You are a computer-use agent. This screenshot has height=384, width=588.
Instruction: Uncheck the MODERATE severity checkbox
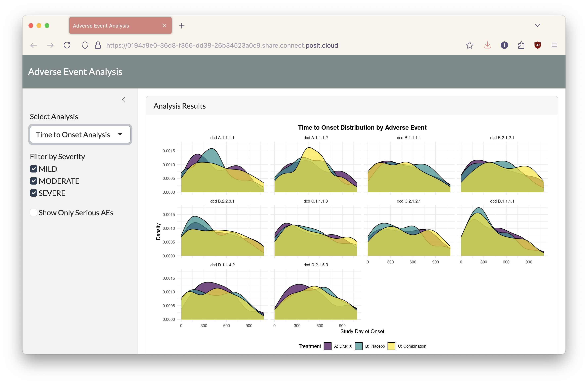click(34, 181)
